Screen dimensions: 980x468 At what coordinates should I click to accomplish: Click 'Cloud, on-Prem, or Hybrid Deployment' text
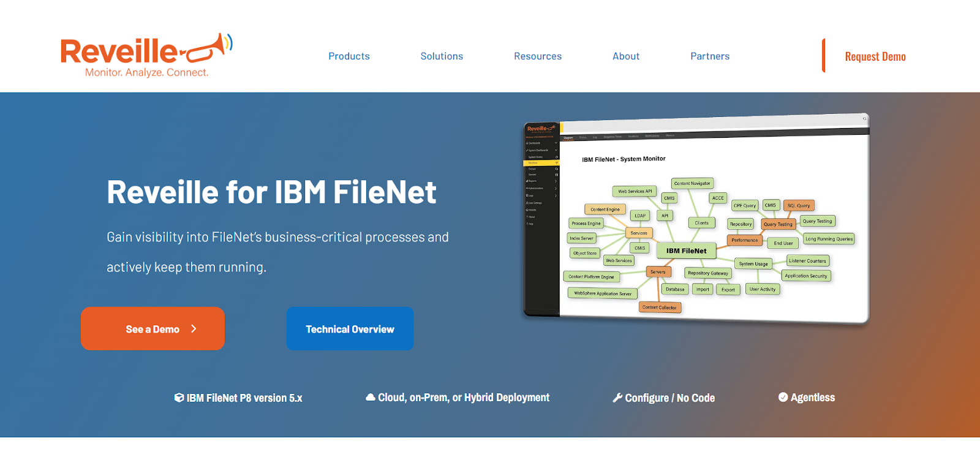[464, 398]
